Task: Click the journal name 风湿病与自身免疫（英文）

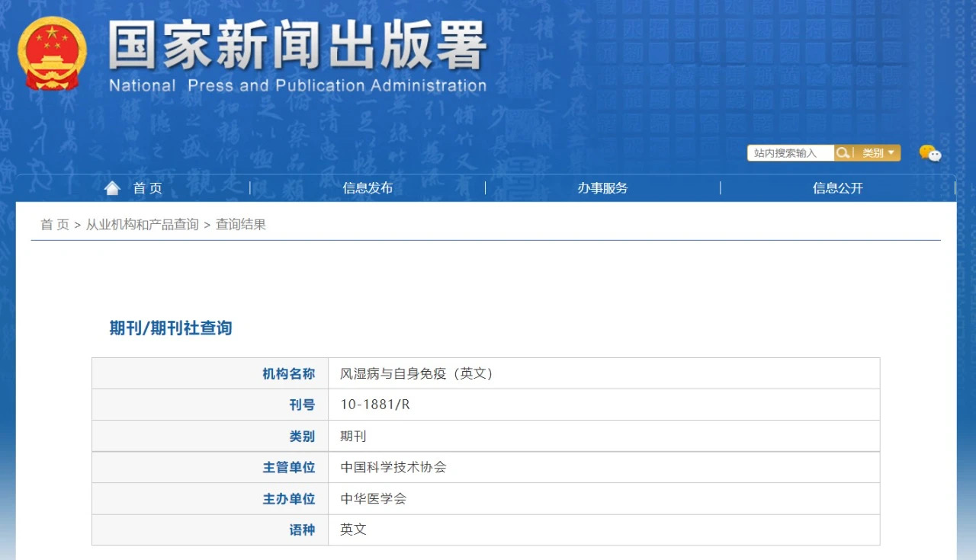Action: tap(416, 373)
